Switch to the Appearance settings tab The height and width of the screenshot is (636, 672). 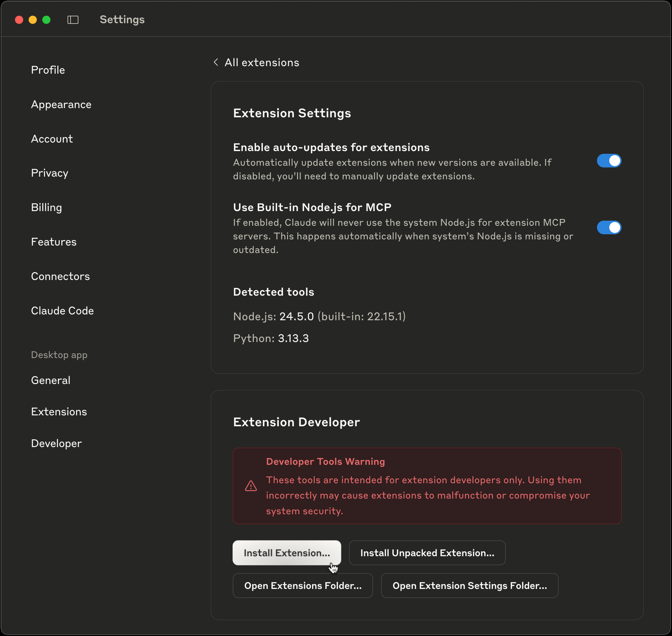coord(61,104)
